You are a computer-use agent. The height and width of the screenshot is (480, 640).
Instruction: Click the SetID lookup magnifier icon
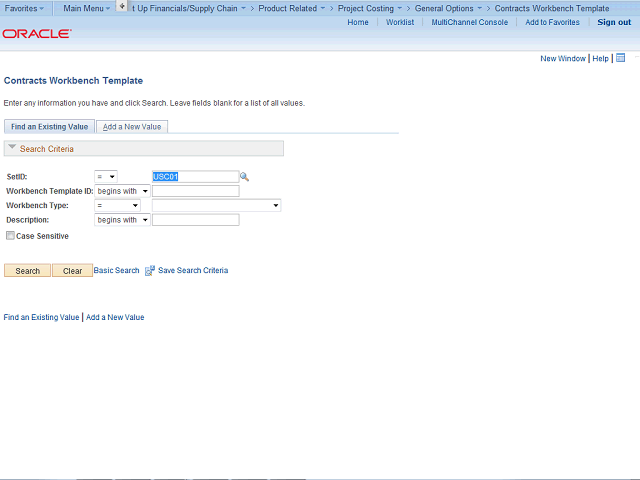coord(244,177)
